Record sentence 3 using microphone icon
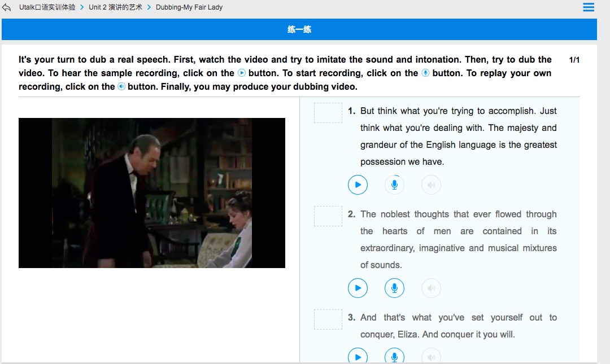610x364 pixels. tap(394, 357)
